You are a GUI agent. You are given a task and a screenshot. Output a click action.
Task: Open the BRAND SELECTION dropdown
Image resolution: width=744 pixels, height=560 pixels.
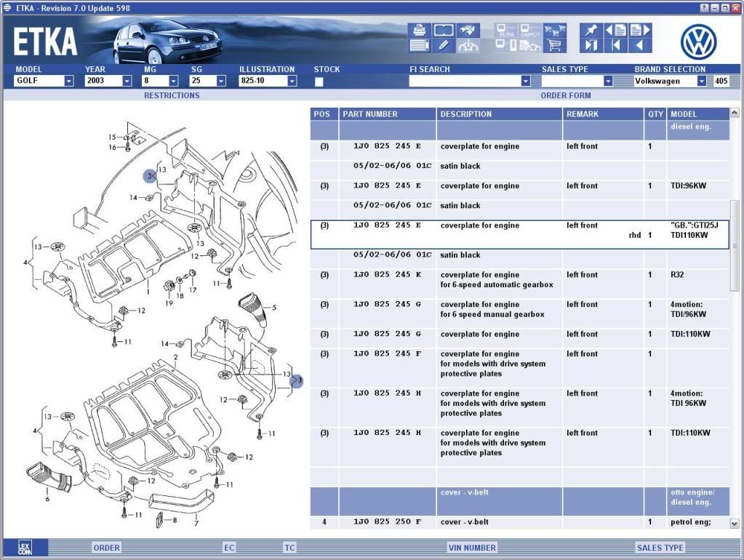pyautogui.click(x=701, y=81)
